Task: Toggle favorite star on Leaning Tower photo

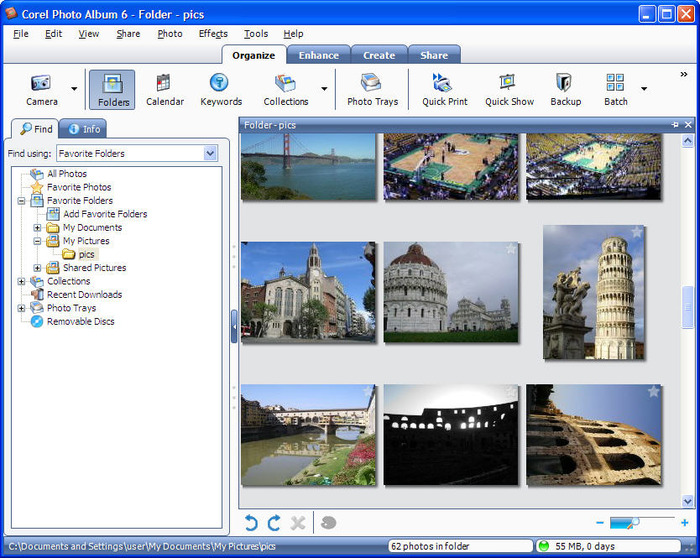Action: (x=637, y=232)
